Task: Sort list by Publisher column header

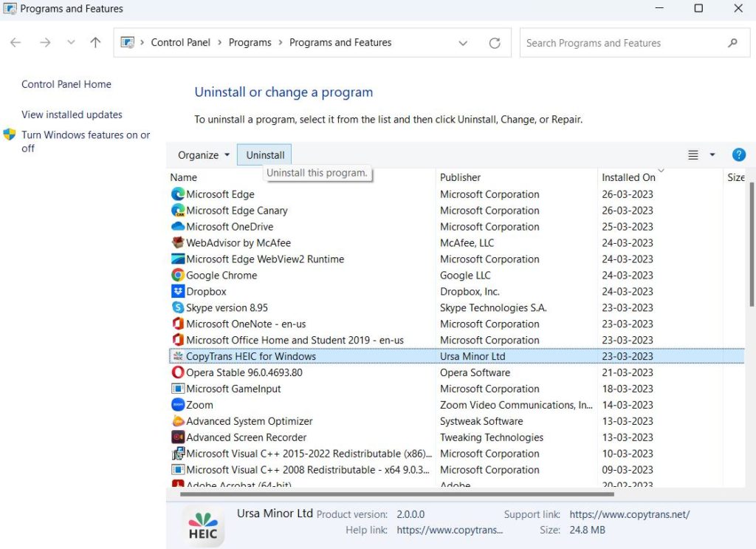Action: pos(460,177)
